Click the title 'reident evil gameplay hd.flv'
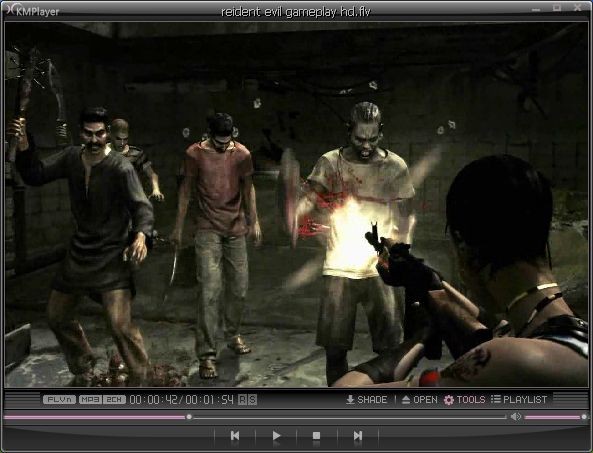This screenshot has width=593, height=453. coord(296,12)
